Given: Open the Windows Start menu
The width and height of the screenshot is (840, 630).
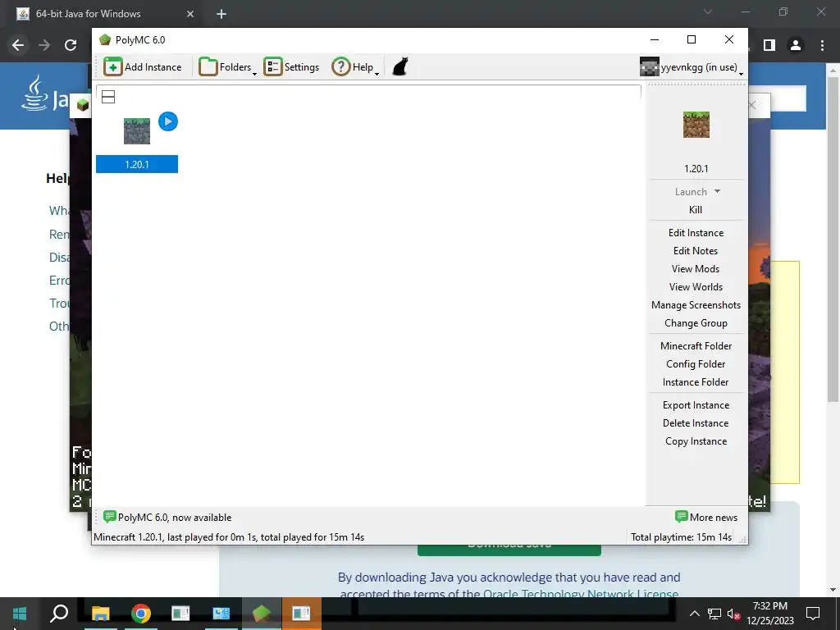Looking at the screenshot, I should [x=20, y=614].
